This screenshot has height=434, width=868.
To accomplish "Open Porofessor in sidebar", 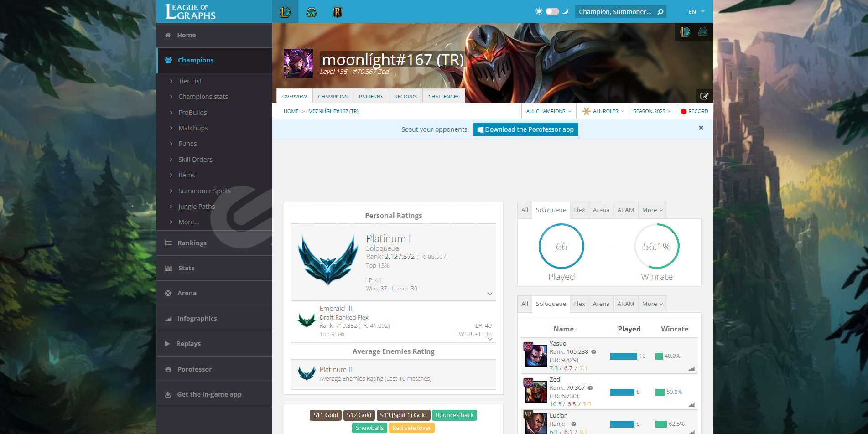I will [214, 369].
